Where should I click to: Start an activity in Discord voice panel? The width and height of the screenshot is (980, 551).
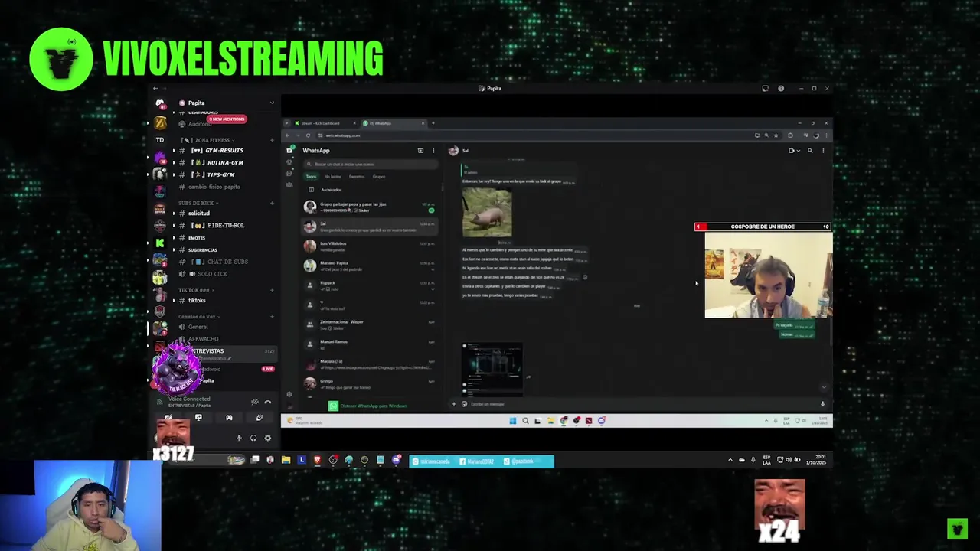pyautogui.click(x=229, y=418)
